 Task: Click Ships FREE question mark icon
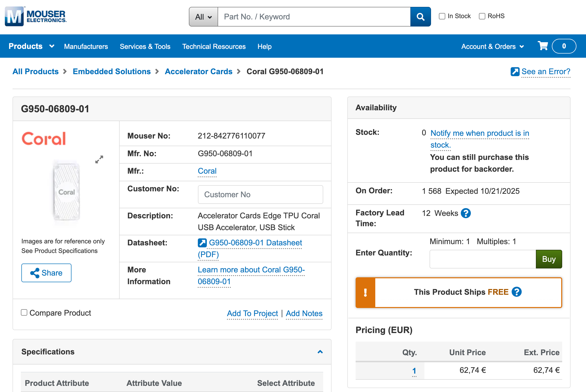pos(516,292)
